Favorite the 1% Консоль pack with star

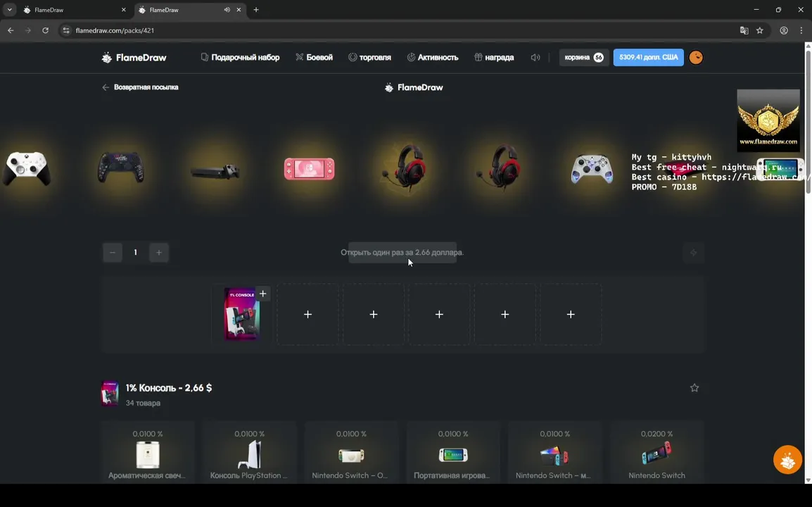(694, 388)
